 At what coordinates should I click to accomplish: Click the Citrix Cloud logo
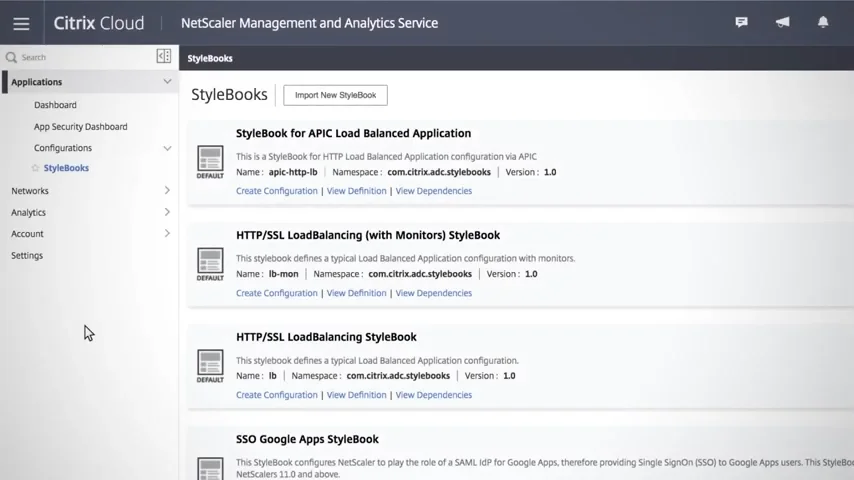[x=99, y=23]
